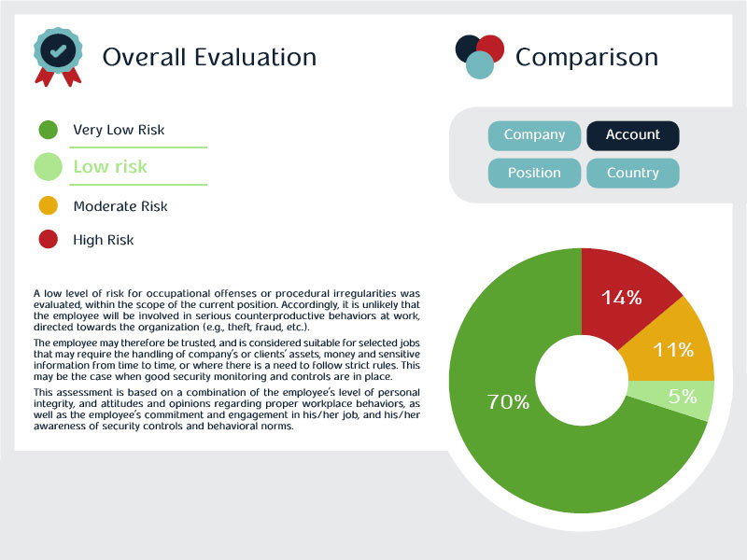Viewport: 747px width, 560px height.
Task: Choose the Country comparison button
Action: pos(632,173)
